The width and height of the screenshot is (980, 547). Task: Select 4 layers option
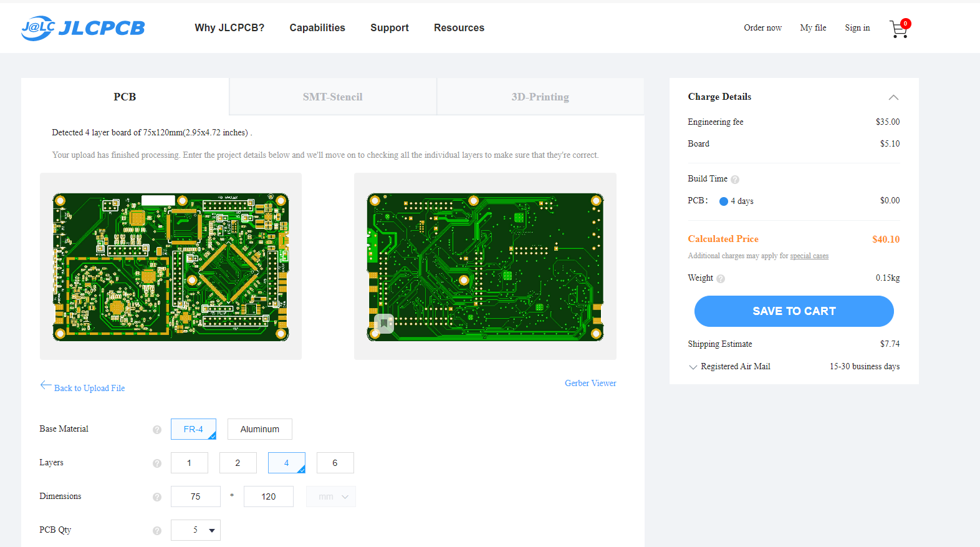[x=287, y=463]
